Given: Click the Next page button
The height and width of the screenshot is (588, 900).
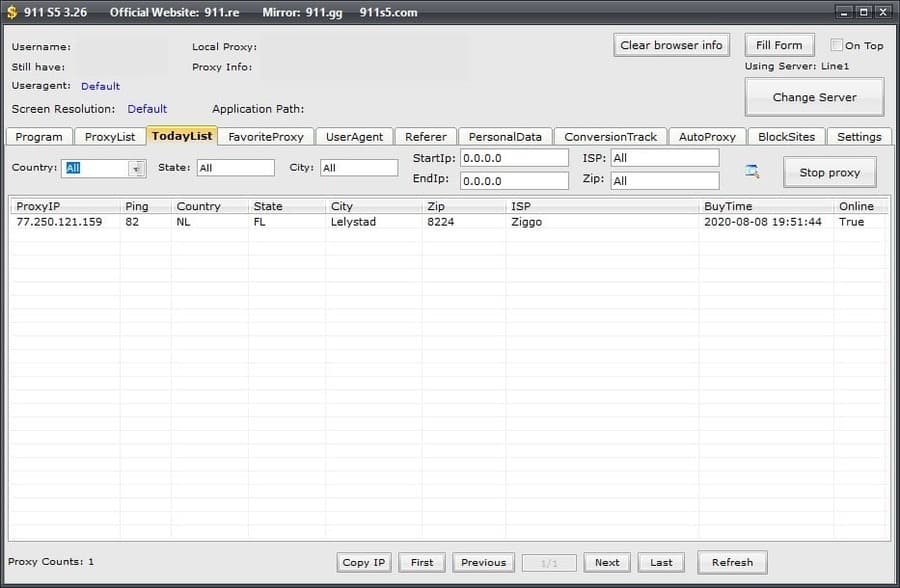Looking at the screenshot, I should tap(607, 562).
